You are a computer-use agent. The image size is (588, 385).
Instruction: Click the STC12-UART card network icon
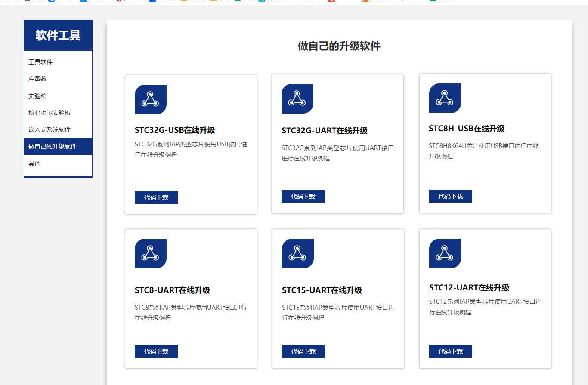[445, 253]
